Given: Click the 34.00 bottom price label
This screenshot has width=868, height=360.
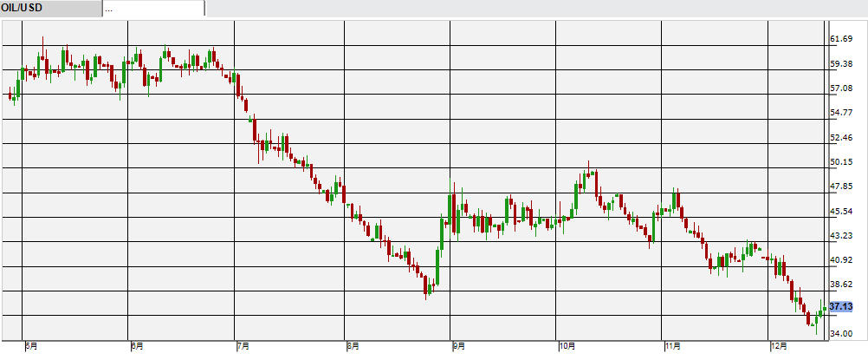Looking at the screenshot, I should pos(842,334).
